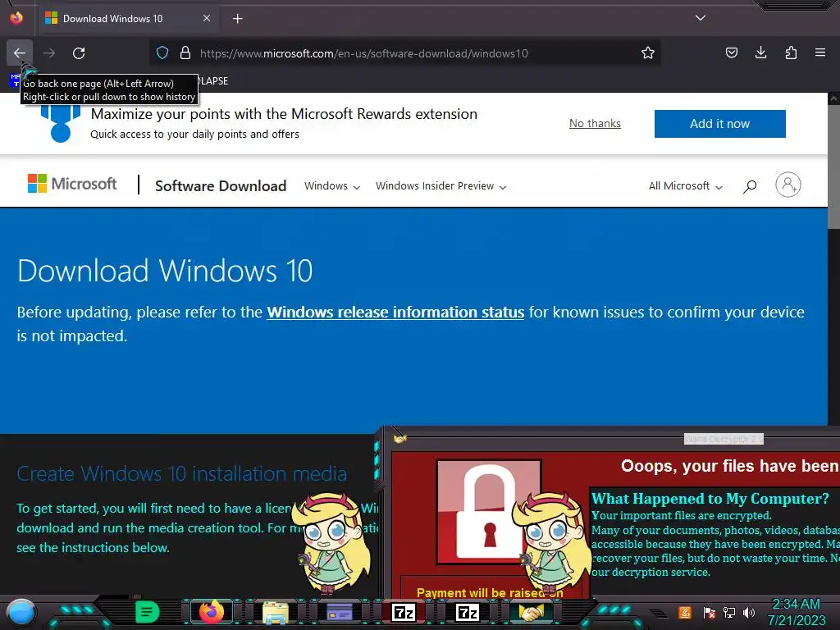Switch to Firefox in the taskbar
Viewport: 840px width, 630px height.
(212, 612)
